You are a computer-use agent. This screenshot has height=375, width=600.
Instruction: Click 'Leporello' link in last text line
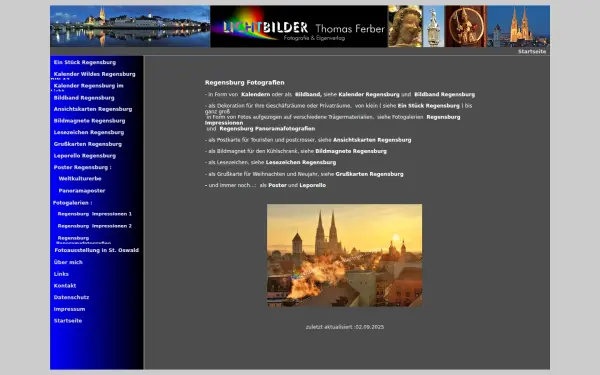click(313, 185)
